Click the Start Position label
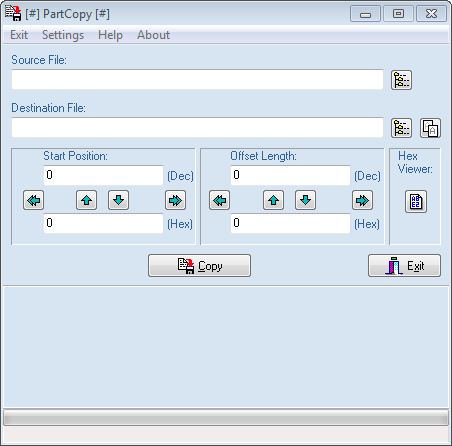This screenshot has width=452, height=446. 76,156
